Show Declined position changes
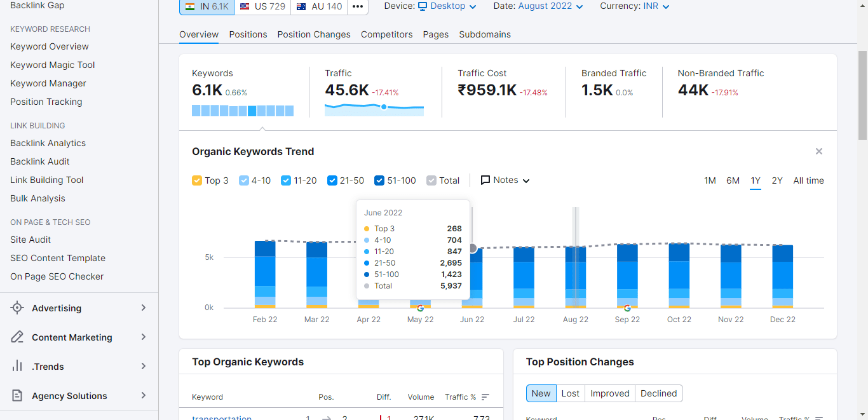Viewport: 868px width, 420px height. pos(659,393)
